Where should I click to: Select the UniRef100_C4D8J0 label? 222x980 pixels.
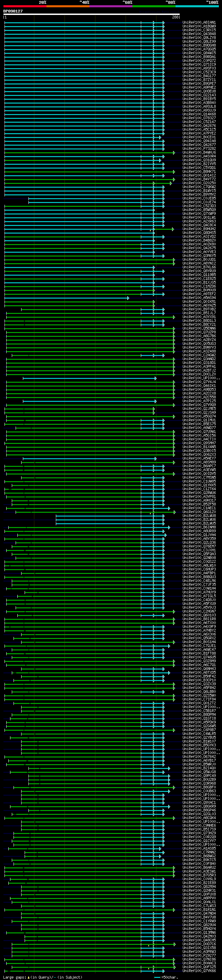click(x=199, y=600)
